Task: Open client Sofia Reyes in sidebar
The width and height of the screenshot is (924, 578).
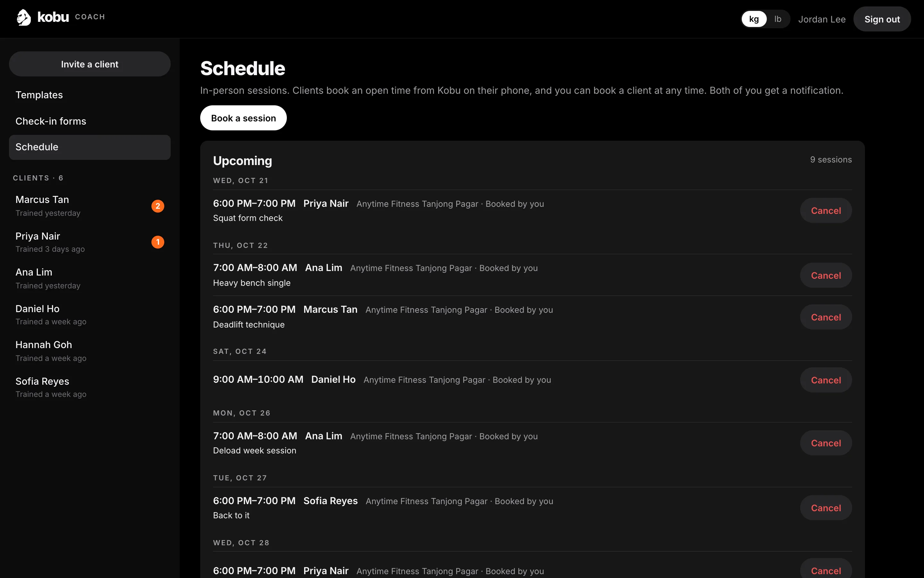Action: pyautogui.click(x=90, y=387)
